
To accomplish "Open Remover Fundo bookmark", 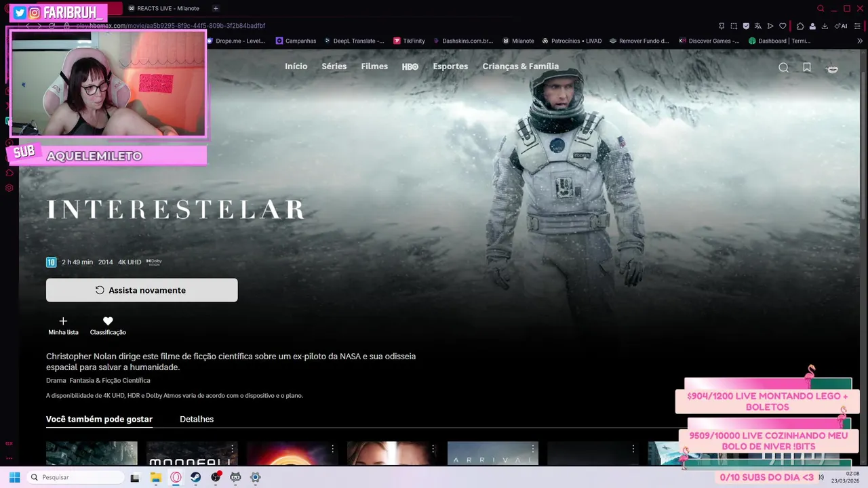I will (639, 41).
